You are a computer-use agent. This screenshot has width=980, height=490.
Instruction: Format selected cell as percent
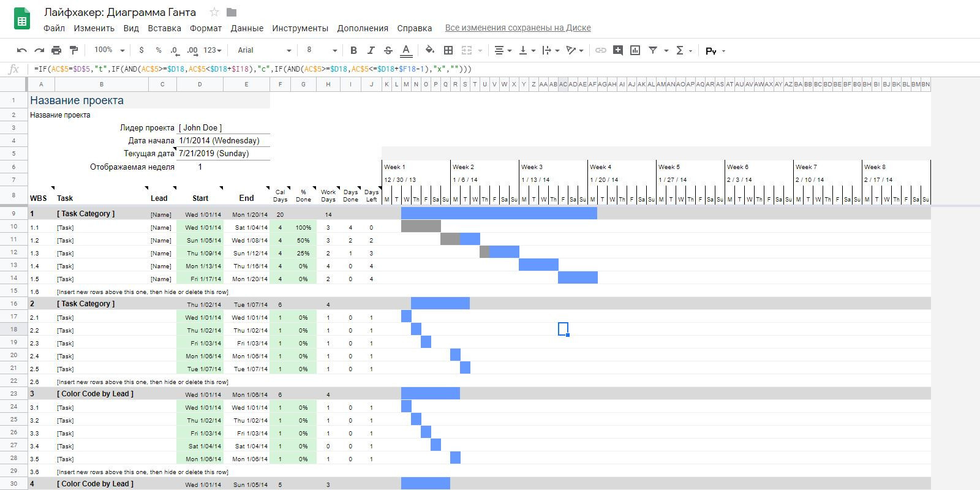pos(159,50)
